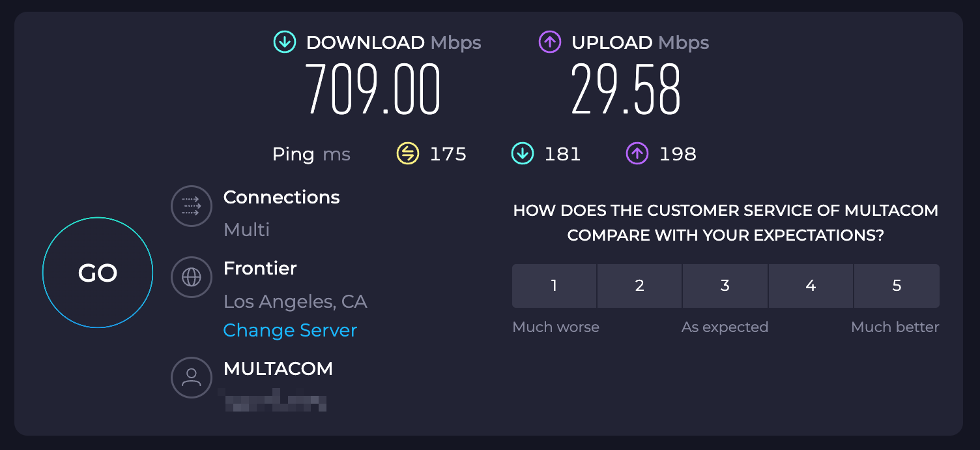Start the speed test with GO
980x450 pixels.
[98, 273]
